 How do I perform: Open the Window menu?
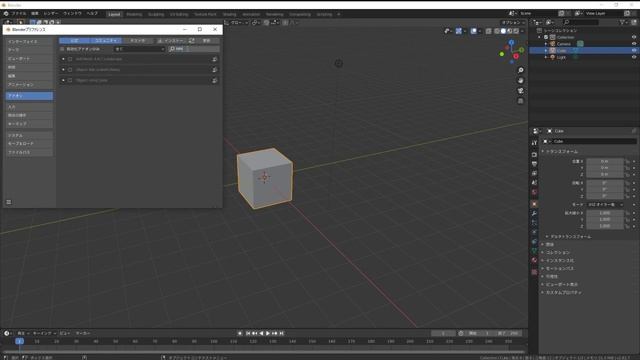[72, 13]
